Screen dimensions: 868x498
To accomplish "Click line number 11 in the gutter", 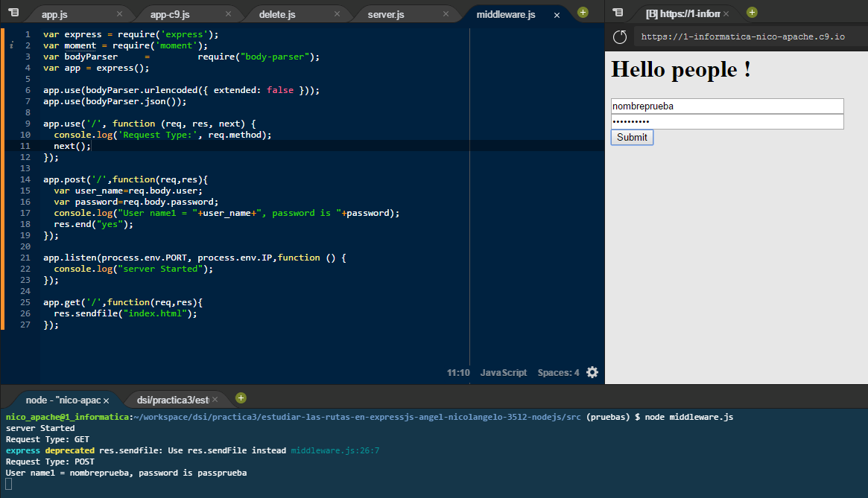I will point(25,146).
